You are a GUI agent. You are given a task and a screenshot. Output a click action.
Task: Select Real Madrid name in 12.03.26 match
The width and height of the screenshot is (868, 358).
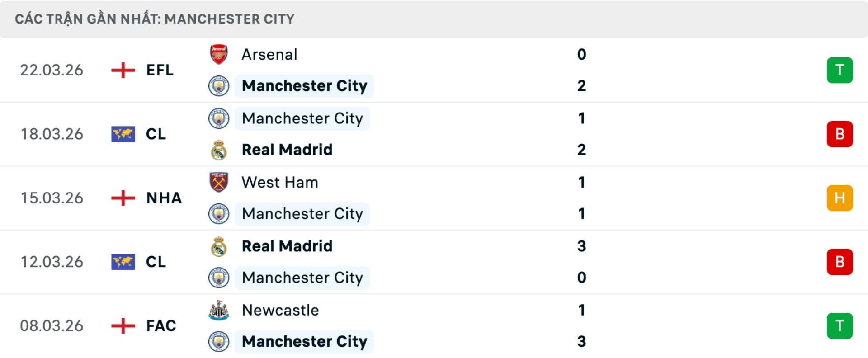287,246
